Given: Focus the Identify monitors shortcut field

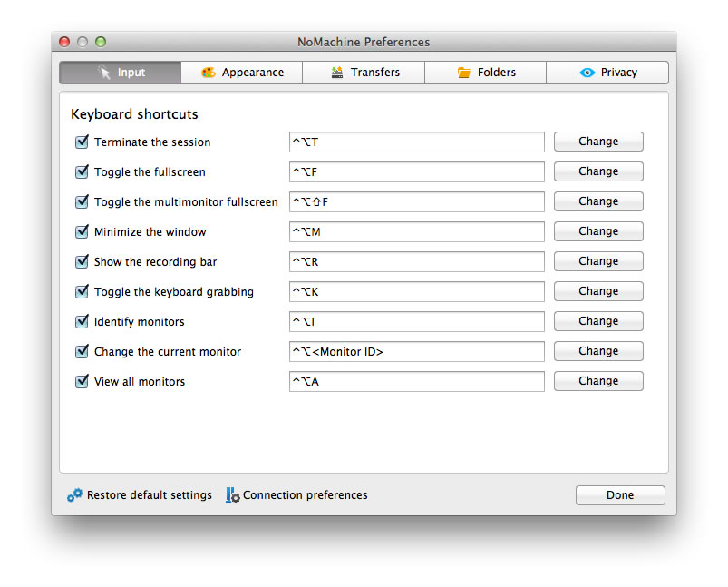Looking at the screenshot, I should (416, 321).
